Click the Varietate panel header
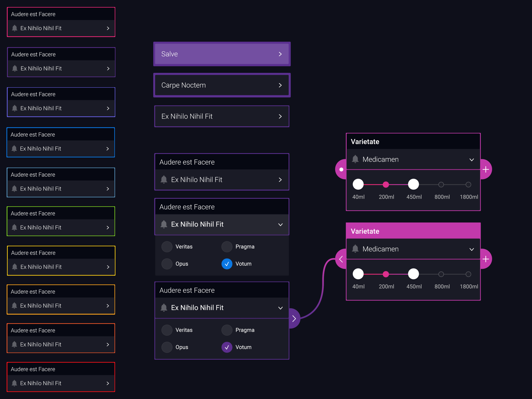 click(x=365, y=142)
